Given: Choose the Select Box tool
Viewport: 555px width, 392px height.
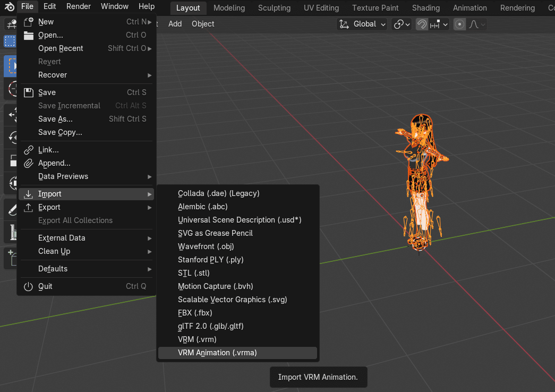Looking at the screenshot, I should [x=10, y=42].
